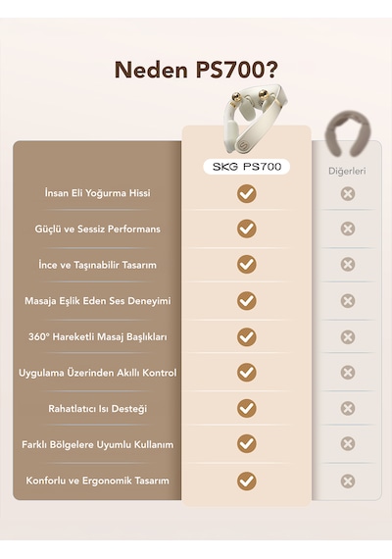
Task: Click the Diğerleri column header
Action: (x=347, y=171)
